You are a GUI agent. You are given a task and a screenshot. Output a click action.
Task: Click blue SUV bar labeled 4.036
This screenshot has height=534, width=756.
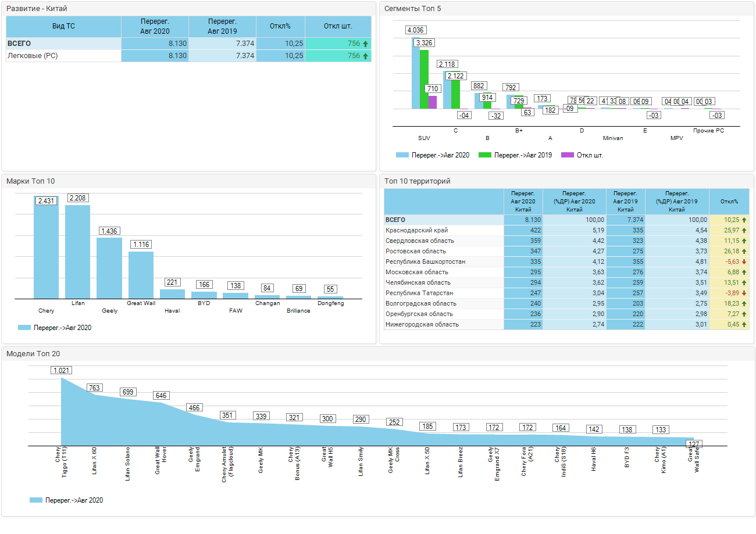pyautogui.click(x=415, y=73)
